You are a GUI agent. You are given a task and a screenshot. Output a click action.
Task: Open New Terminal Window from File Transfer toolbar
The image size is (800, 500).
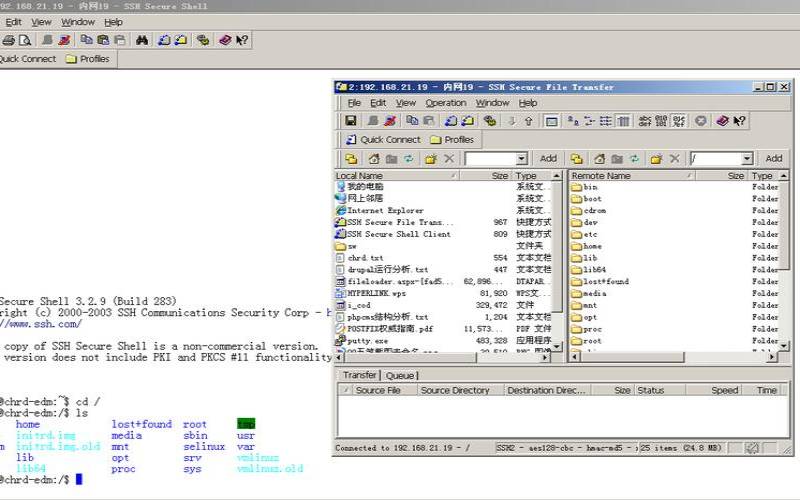click(x=451, y=121)
